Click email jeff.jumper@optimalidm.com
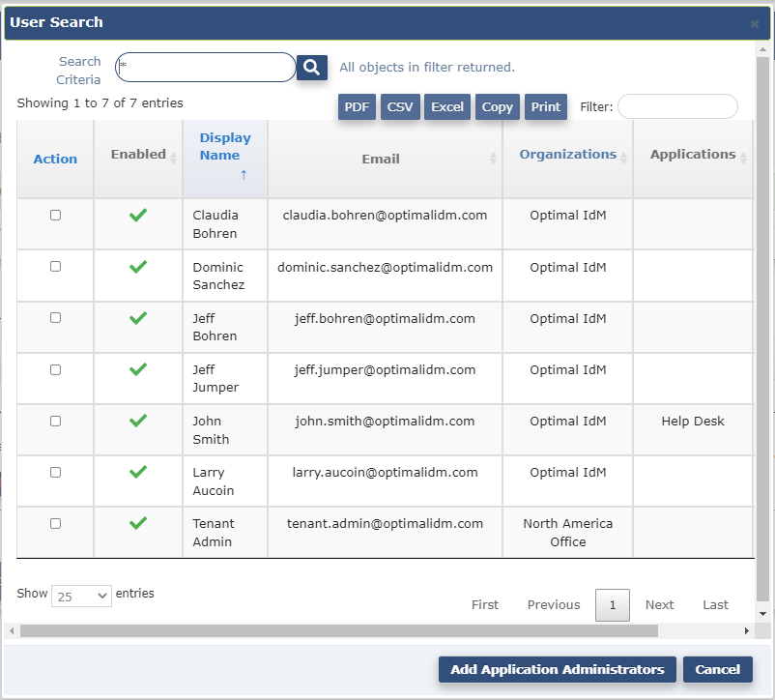 [x=385, y=369]
